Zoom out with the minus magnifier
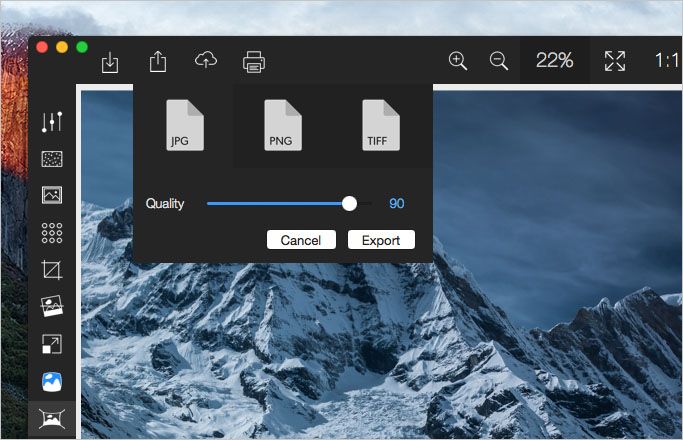 (498, 61)
